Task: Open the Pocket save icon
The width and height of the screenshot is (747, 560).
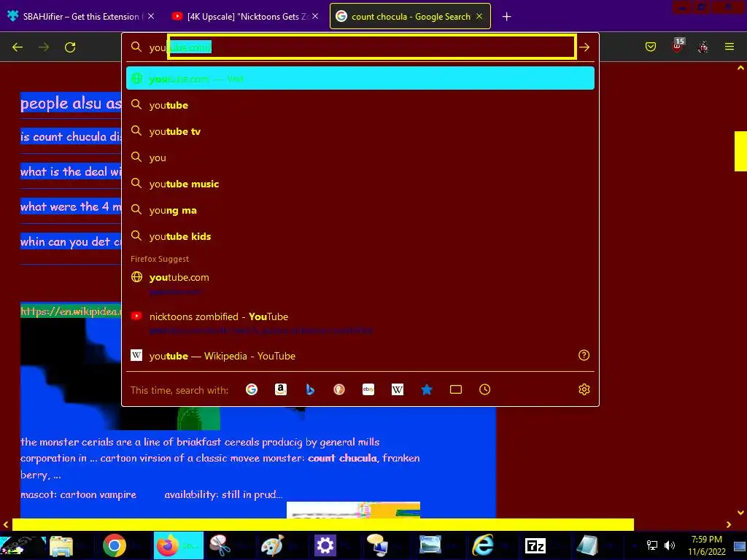Action: tap(650, 47)
